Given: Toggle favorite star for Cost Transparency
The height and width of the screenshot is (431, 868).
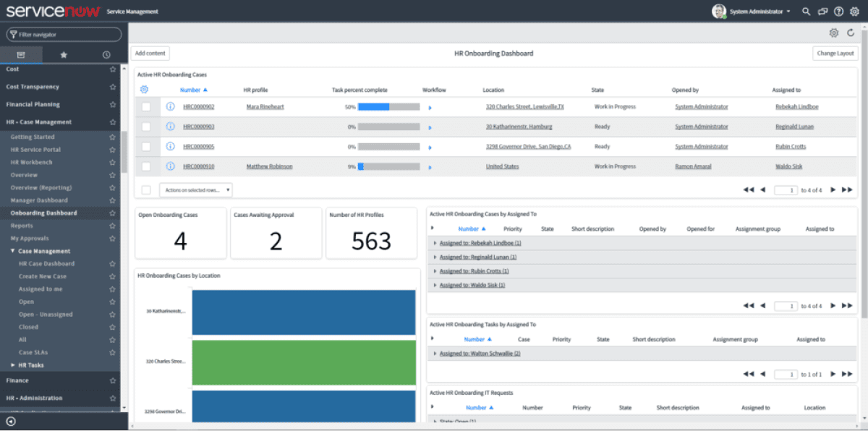Looking at the screenshot, I should coord(113,87).
